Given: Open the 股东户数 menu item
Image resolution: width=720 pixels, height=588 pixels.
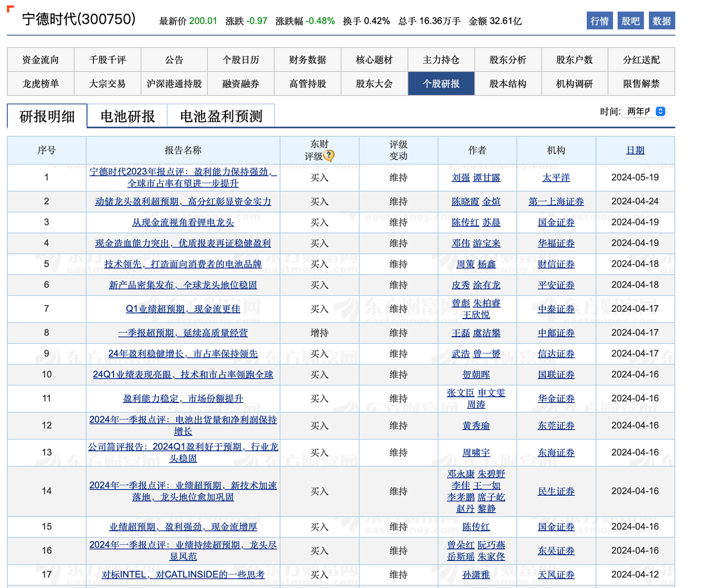Looking at the screenshot, I should tap(575, 60).
